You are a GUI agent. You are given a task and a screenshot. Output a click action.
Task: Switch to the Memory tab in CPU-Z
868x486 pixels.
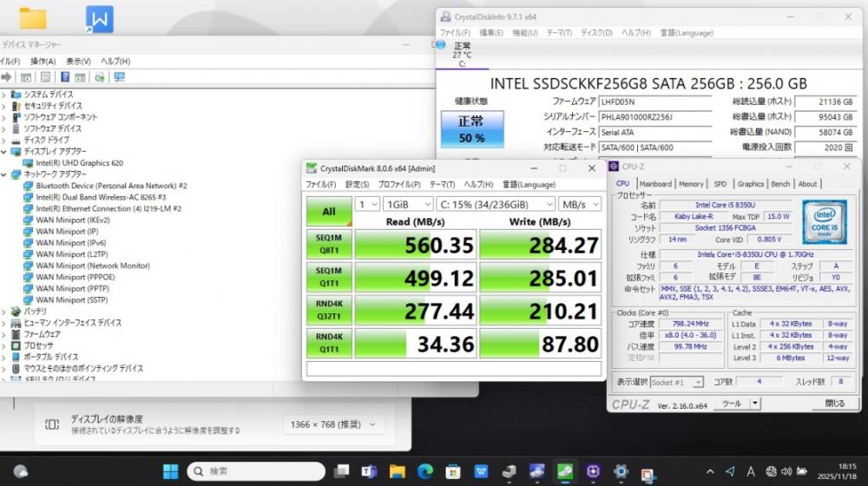click(691, 184)
